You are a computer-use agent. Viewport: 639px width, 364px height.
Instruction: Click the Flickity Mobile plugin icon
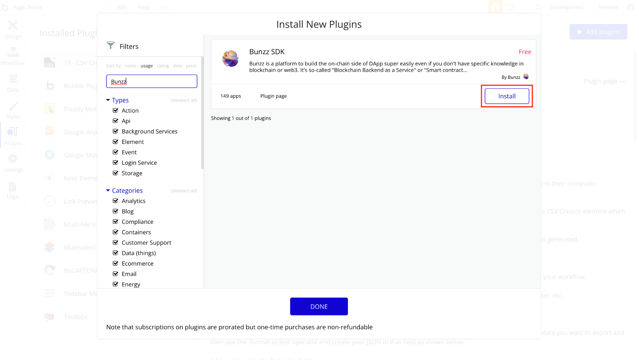[x=50, y=109]
